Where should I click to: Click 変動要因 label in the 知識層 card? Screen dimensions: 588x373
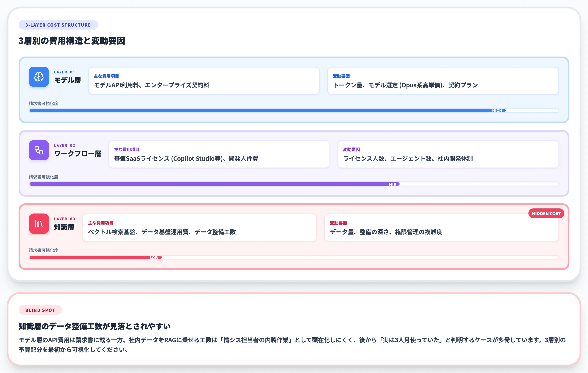(x=338, y=223)
